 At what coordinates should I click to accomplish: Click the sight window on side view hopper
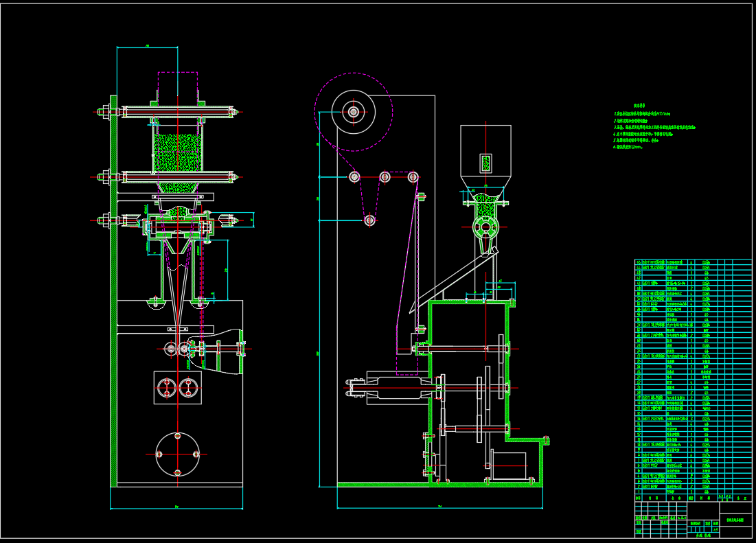click(x=485, y=163)
